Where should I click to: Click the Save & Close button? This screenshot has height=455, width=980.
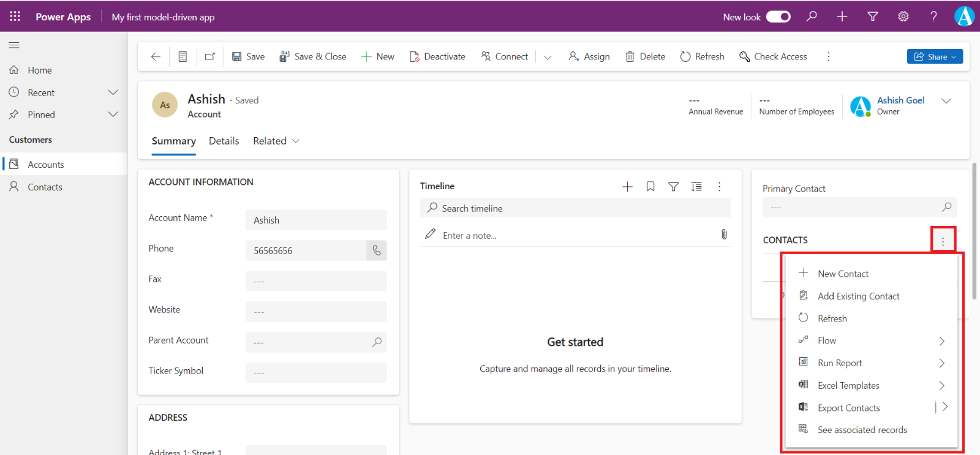tap(313, 56)
